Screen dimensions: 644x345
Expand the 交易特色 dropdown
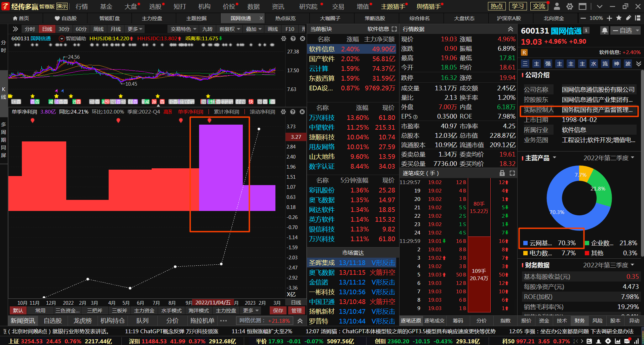[183, 29]
